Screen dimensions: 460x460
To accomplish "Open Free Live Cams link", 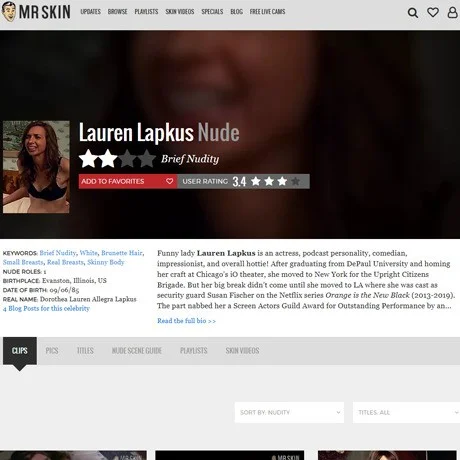I will pyautogui.click(x=267, y=12).
